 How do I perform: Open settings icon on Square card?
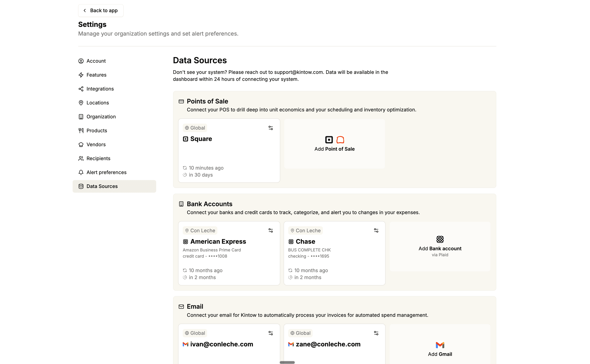click(271, 128)
